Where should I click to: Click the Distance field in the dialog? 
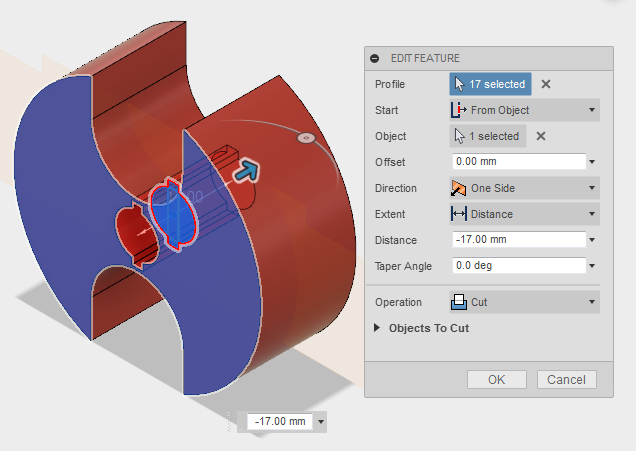tap(517, 240)
